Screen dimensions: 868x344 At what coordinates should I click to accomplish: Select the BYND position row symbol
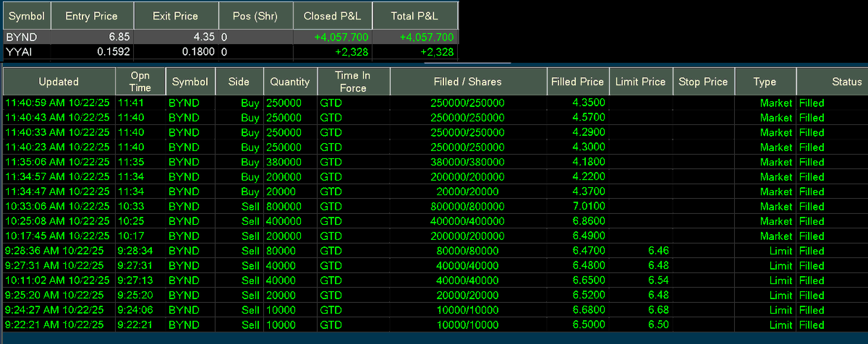(x=20, y=37)
